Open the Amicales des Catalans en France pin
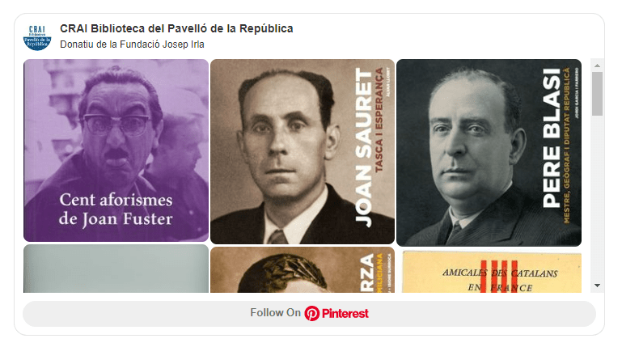622x364 pixels. (492, 272)
